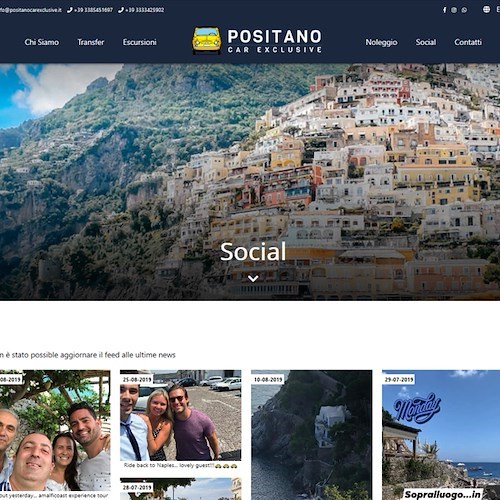Click the yellow car logo

click(207, 41)
